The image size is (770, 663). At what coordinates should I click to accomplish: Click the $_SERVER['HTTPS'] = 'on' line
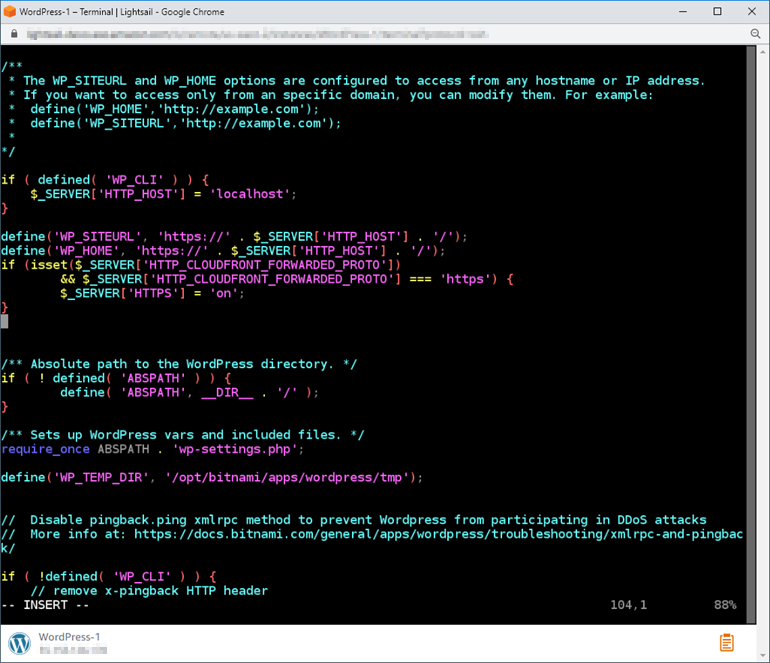click(152, 294)
